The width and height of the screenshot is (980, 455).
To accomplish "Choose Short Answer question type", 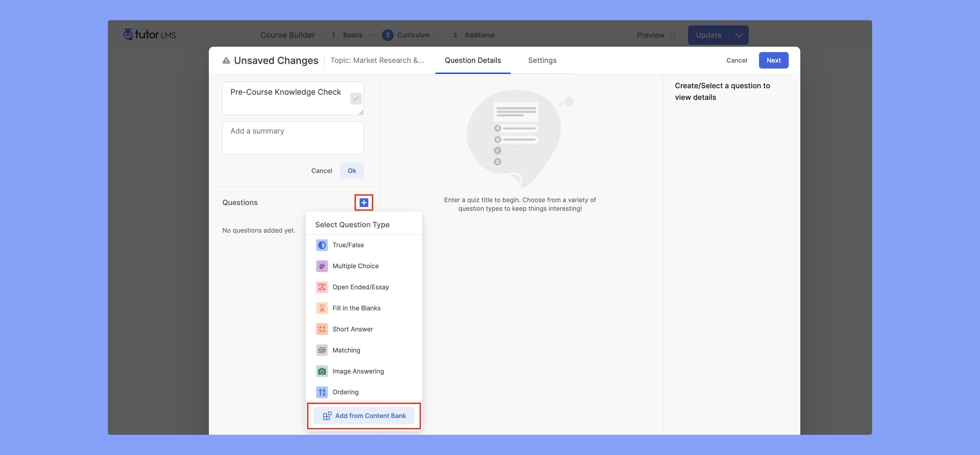I will [364, 329].
